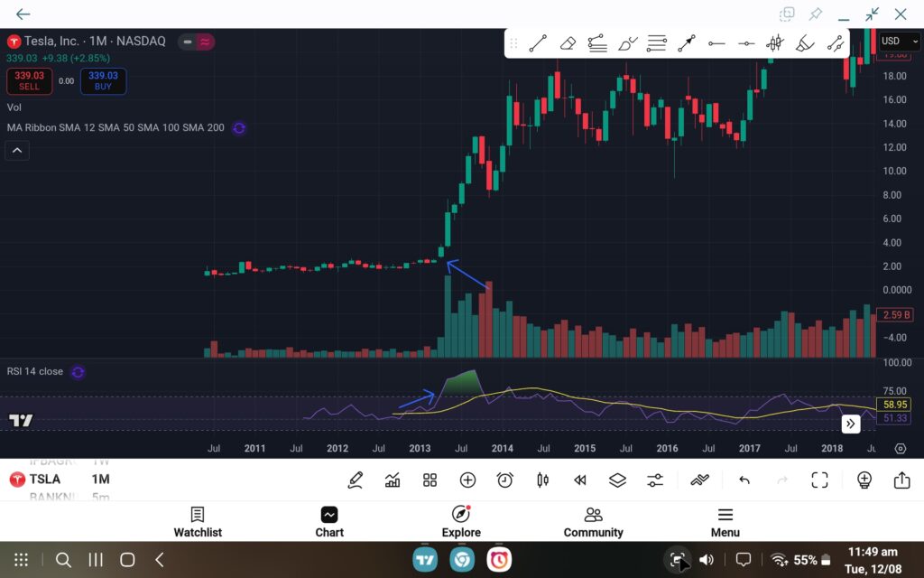Select the RSI 14 close indicator label

(x=35, y=371)
